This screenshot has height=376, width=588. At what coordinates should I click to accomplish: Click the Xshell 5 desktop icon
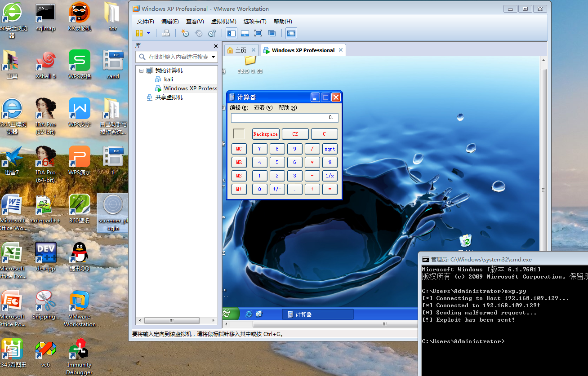click(45, 65)
